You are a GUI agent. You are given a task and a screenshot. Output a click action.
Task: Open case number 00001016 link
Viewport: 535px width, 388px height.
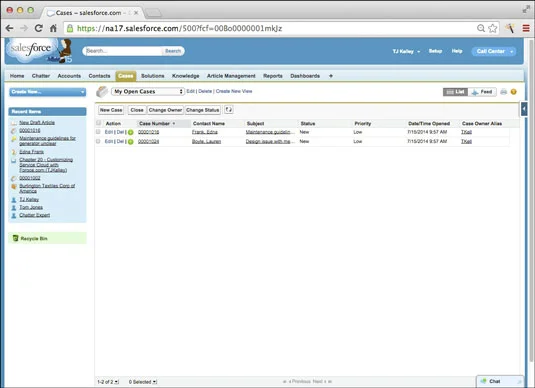click(148, 132)
